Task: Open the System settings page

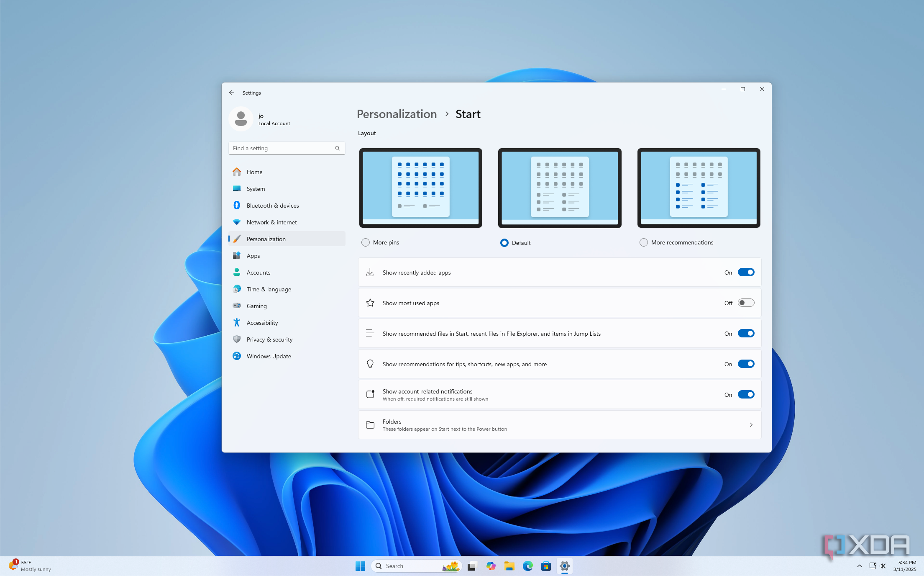Action: tap(287, 189)
